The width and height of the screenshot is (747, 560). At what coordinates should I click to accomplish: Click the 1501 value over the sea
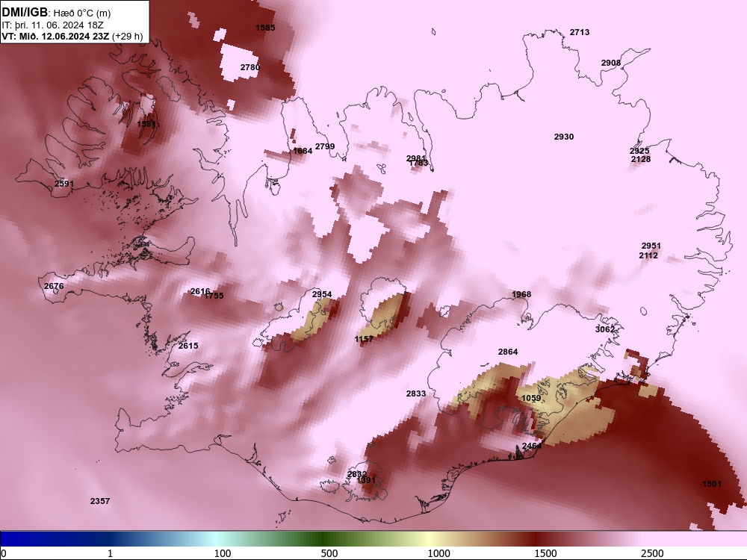(712, 484)
